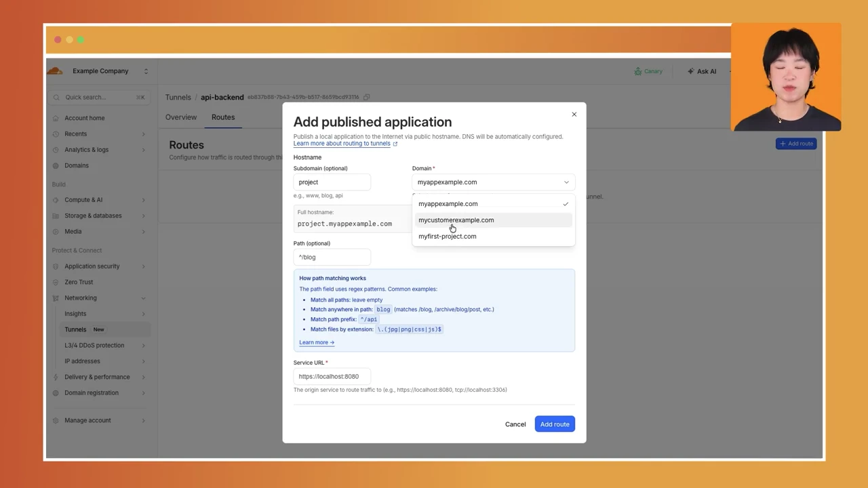Expand the Recents chevron
The height and width of the screenshot is (488, 868).
pyautogui.click(x=143, y=134)
